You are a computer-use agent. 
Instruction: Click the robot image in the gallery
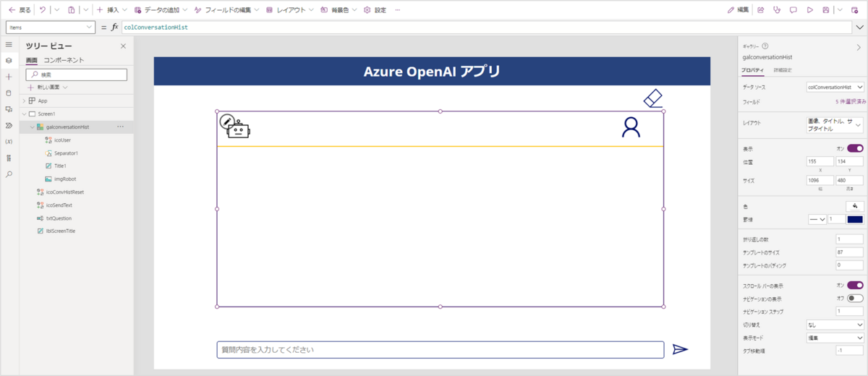pos(239,131)
